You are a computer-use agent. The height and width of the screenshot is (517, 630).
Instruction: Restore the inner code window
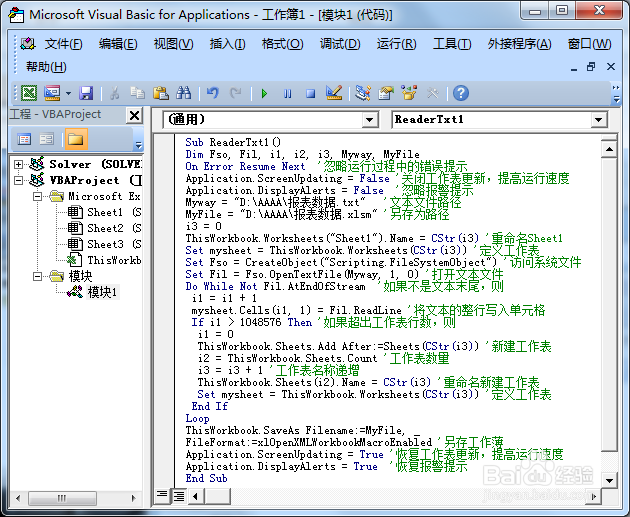[x=591, y=67]
